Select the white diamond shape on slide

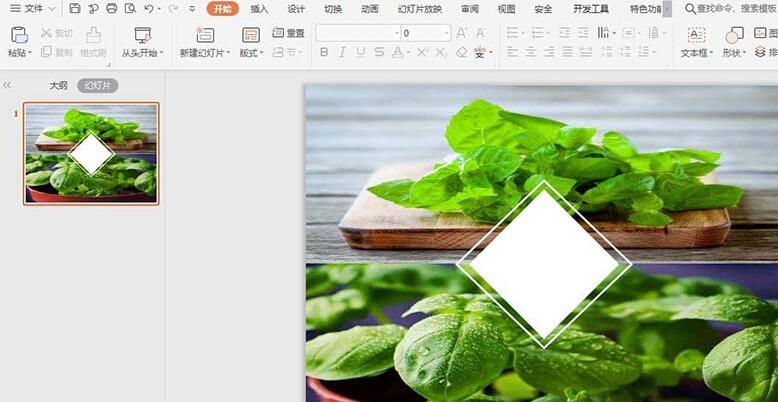coord(544,264)
